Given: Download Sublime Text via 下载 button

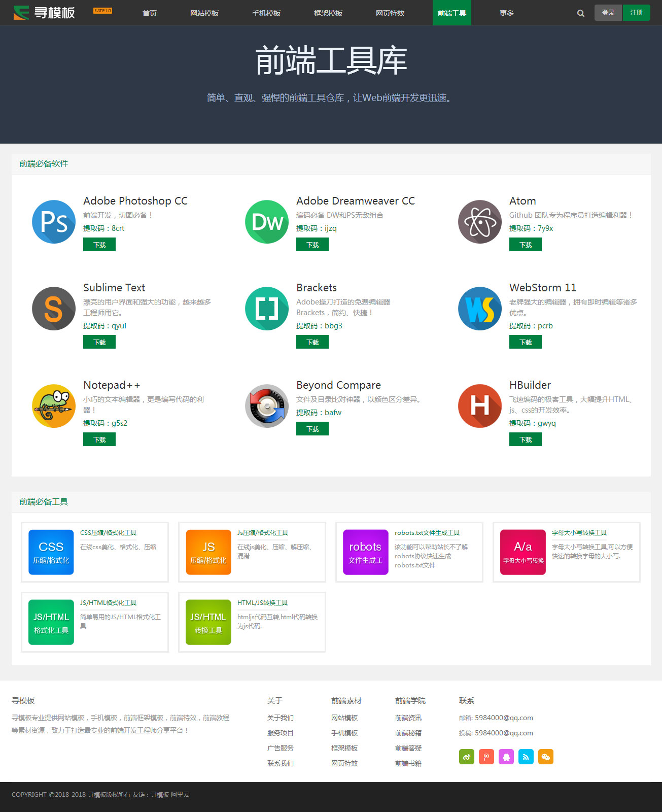Looking at the screenshot, I should pos(99,342).
